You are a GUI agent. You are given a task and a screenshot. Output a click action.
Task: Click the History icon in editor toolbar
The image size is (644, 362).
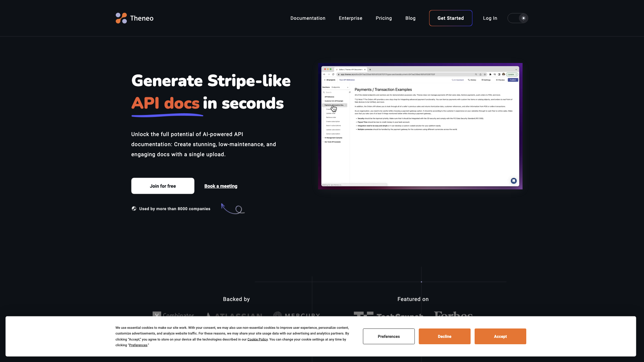[x=473, y=79]
